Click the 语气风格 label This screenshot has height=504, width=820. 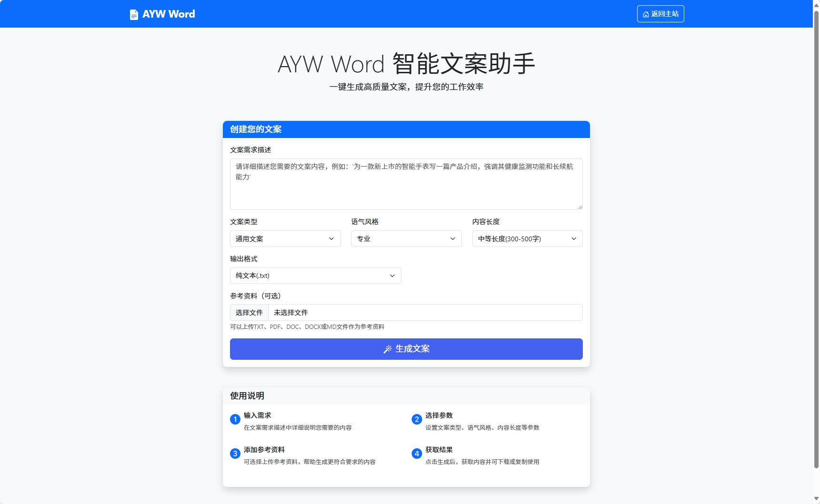(365, 222)
